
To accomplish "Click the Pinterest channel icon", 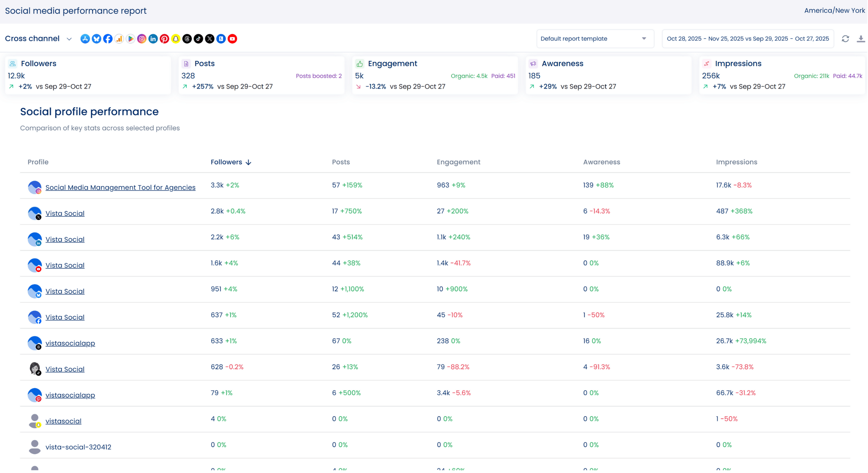I will click(164, 39).
